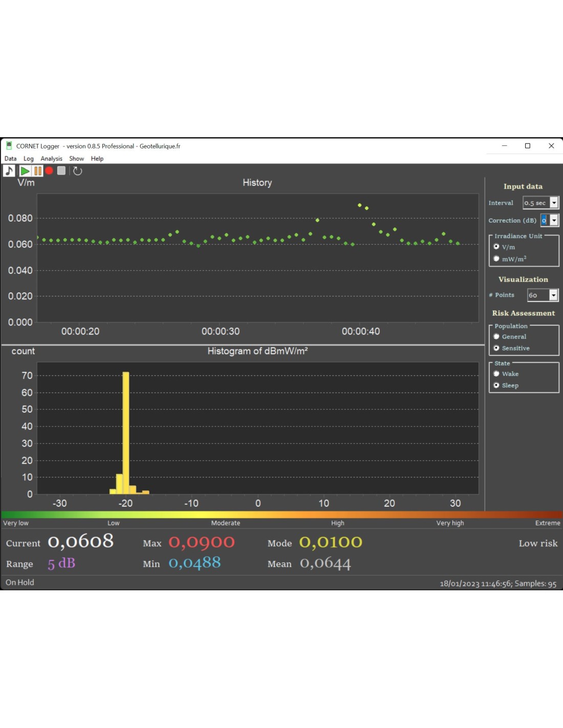Image resolution: width=563 pixels, height=728 pixels.
Task: Choose General population option
Action: click(x=496, y=336)
